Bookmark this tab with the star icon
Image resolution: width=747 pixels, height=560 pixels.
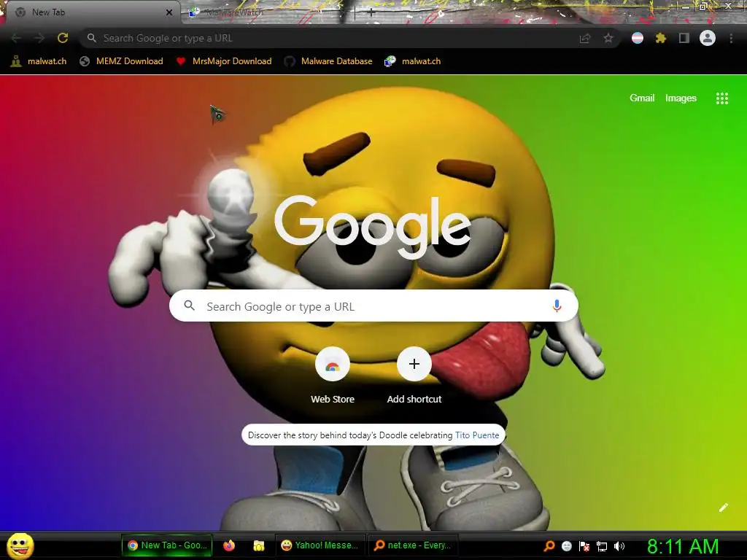[608, 38]
